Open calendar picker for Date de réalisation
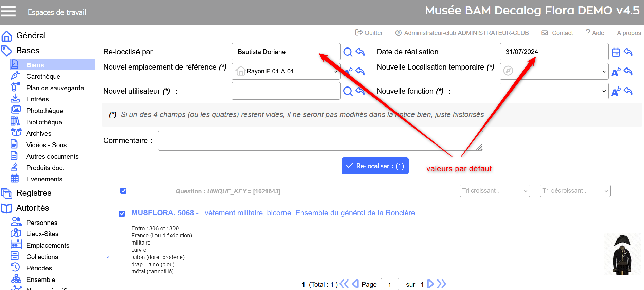 pyautogui.click(x=616, y=52)
